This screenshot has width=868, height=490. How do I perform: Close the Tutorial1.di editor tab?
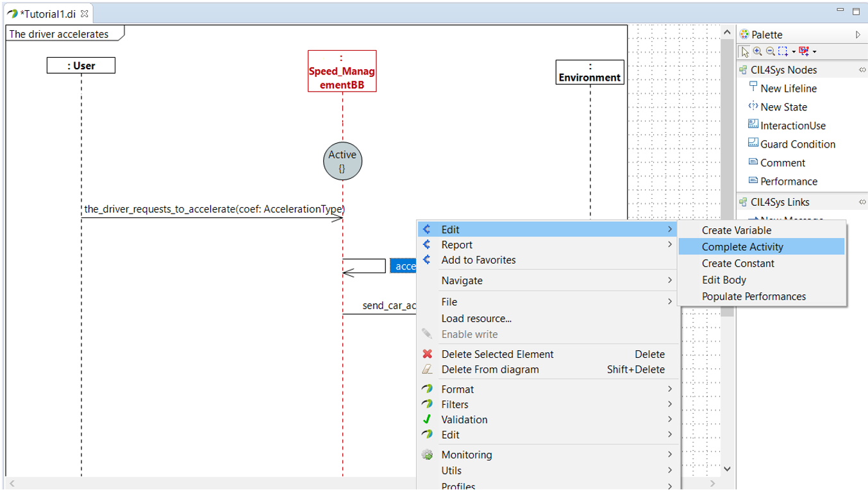tap(85, 13)
